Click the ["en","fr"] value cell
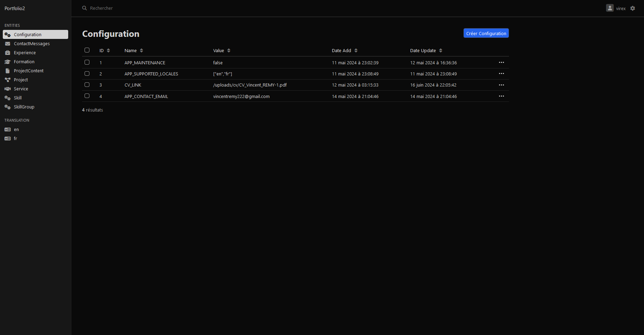Viewport: 644px width, 335px height. click(223, 74)
